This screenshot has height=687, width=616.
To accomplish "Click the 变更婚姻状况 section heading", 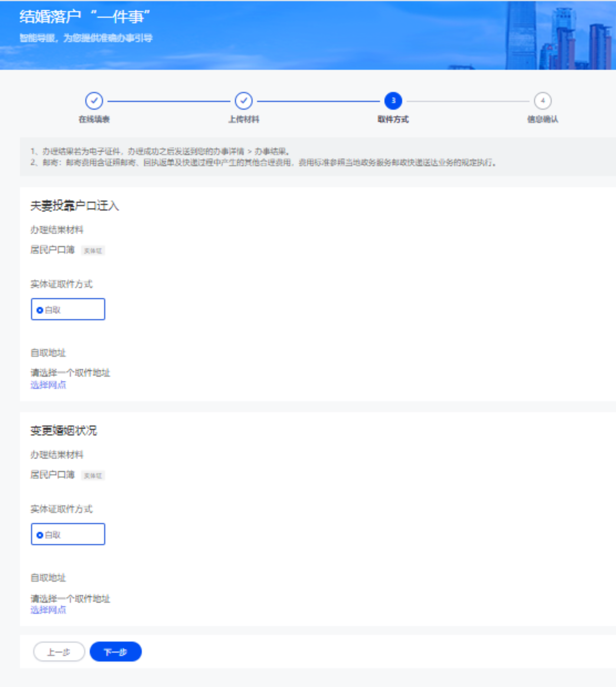I will point(63,431).
